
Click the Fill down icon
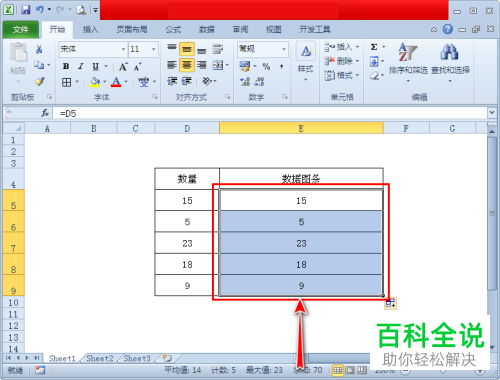point(374,61)
